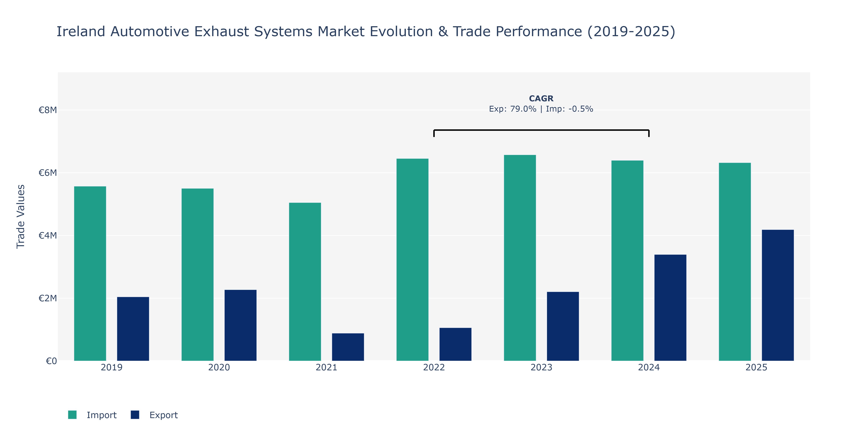Click the €4M y-axis label

pos(48,235)
